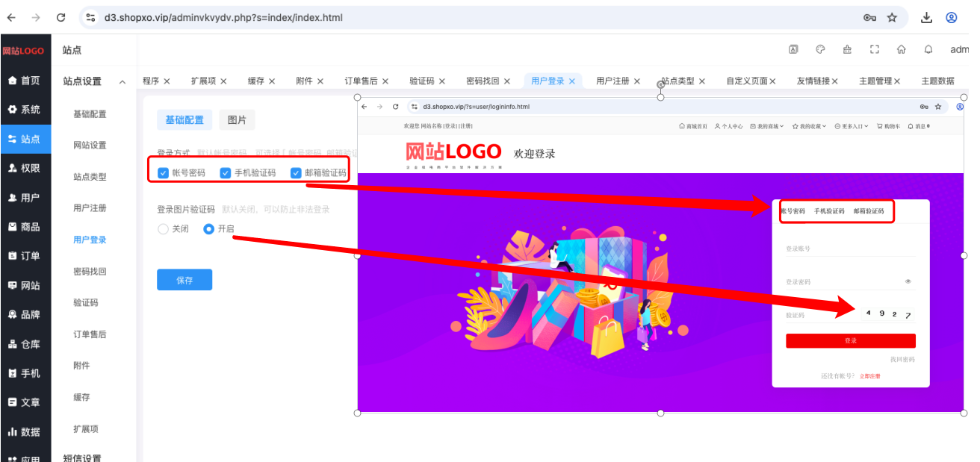Screen dimensions: 980x462
Task: Click the 网站LOGO in the sidebar top corner
Action: (23, 51)
